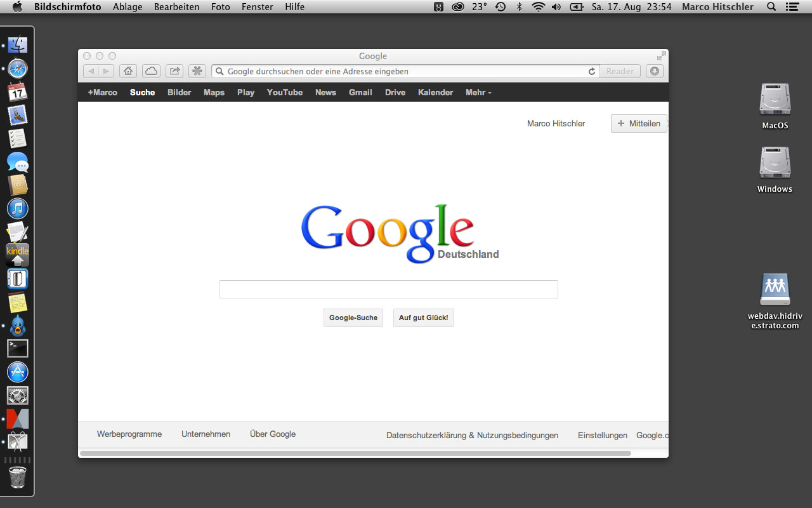Click the Bluetooth menu bar icon
The height and width of the screenshot is (508, 812).
click(x=519, y=7)
